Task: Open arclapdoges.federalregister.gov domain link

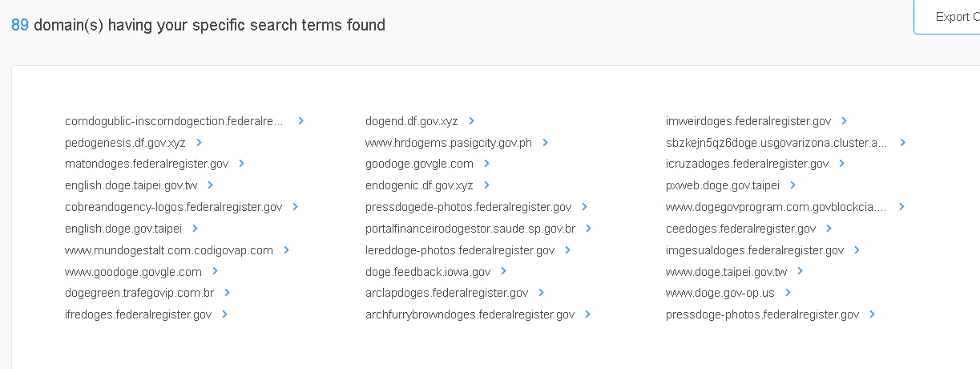Action: pyautogui.click(x=446, y=293)
